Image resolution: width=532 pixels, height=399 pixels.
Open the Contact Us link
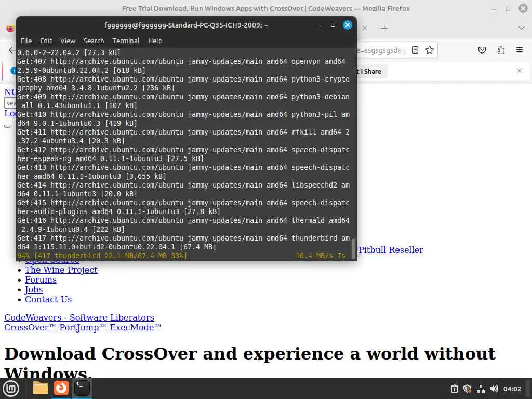(x=48, y=299)
